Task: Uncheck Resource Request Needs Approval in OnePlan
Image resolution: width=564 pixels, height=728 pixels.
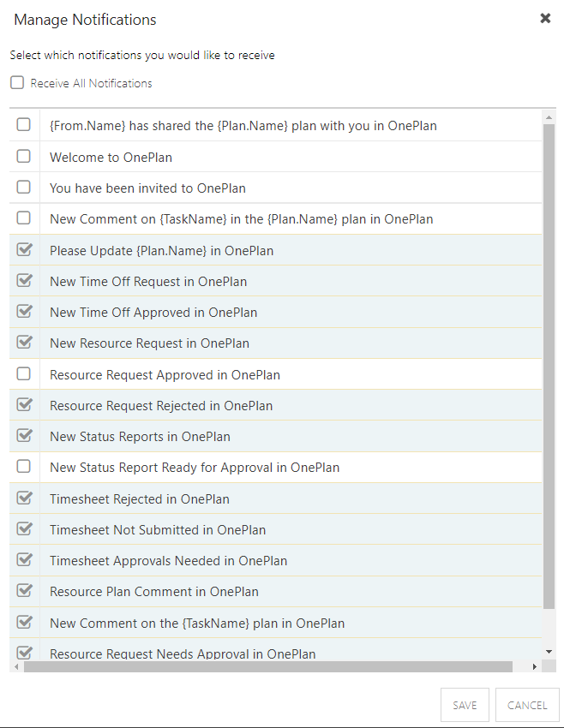Action: [24, 653]
